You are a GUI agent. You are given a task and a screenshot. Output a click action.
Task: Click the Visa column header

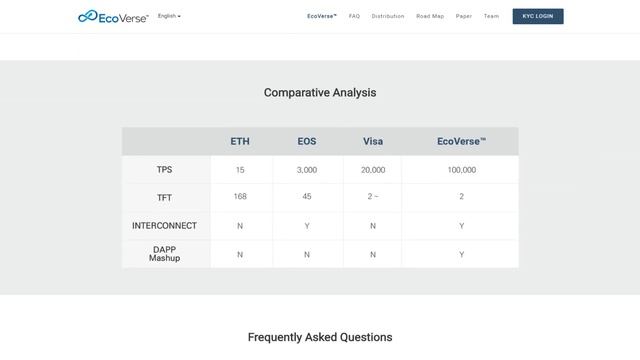tap(373, 141)
